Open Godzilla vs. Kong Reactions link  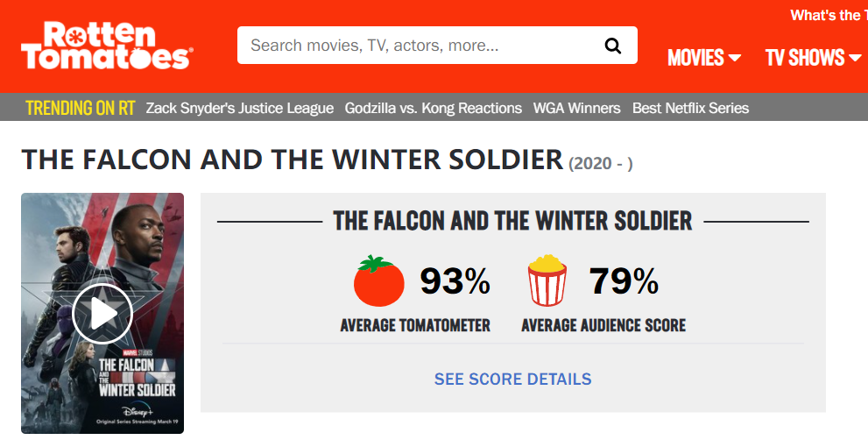434,108
